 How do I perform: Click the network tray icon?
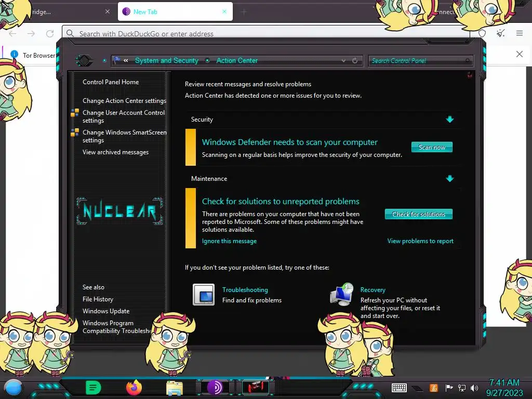click(462, 388)
